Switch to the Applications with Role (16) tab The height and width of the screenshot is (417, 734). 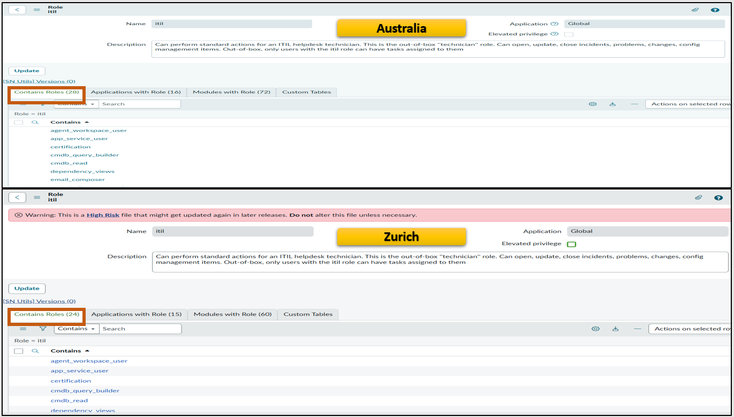(136, 92)
